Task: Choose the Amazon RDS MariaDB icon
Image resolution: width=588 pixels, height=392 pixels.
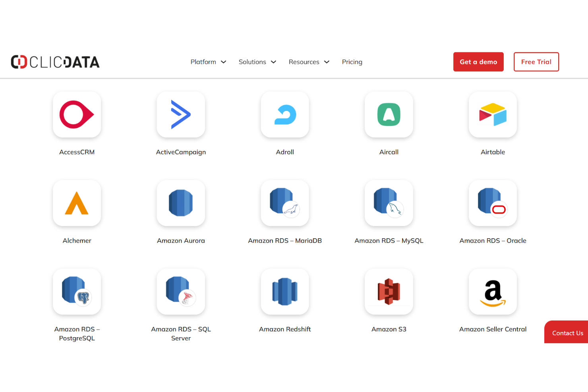Action: coord(285,203)
